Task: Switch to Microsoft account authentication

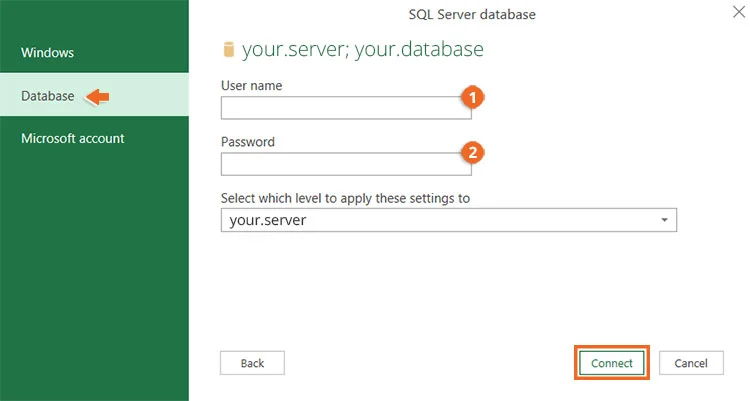Action: (x=94, y=138)
